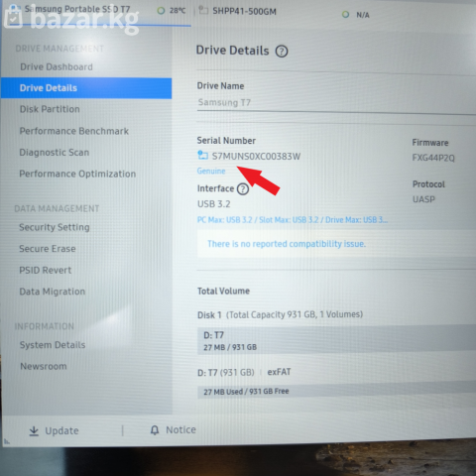Image resolution: width=476 pixels, height=476 pixels.
Task: Open Disk Partition page
Action: point(50,109)
